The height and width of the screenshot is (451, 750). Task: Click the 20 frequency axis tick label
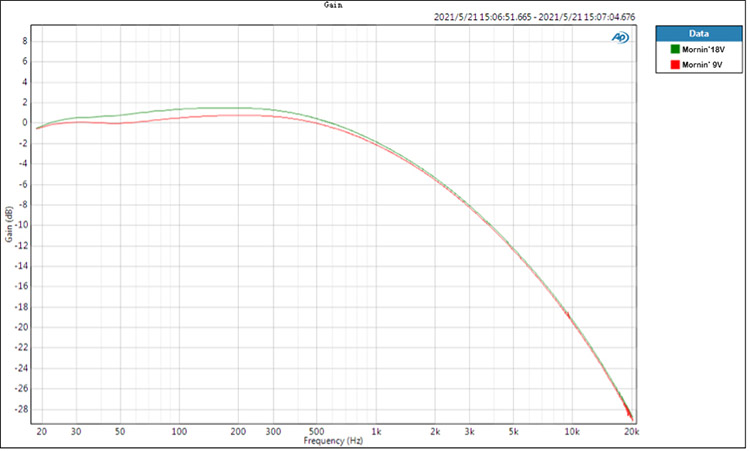click(42, 432)
